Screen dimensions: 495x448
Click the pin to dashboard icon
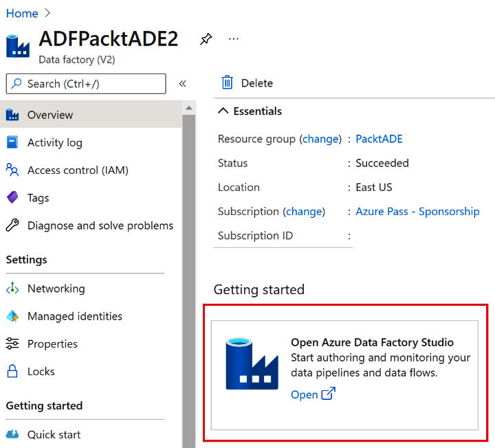(206, 39)
